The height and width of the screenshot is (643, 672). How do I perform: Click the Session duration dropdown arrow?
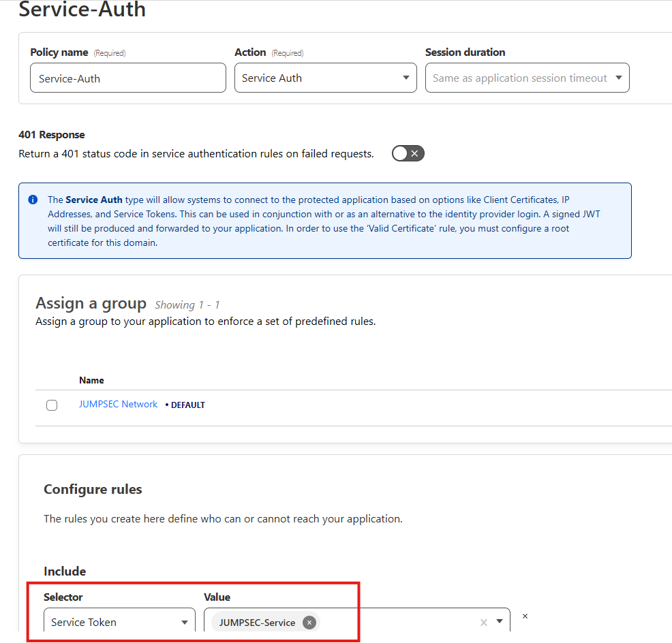tap(619, 78)
